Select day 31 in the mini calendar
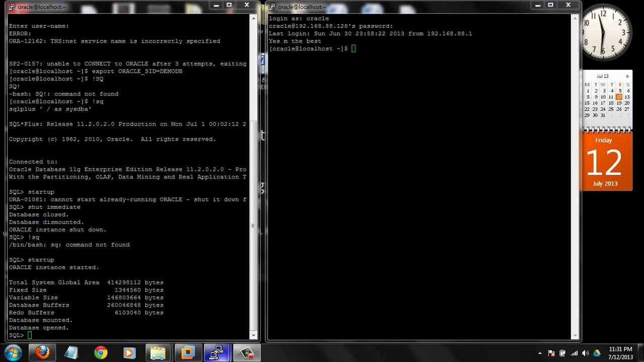 [x=603, y=115]
